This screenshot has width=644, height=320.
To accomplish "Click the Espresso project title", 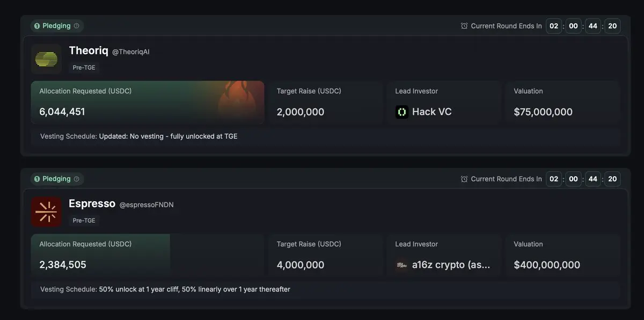I will [x=92, y=203].
